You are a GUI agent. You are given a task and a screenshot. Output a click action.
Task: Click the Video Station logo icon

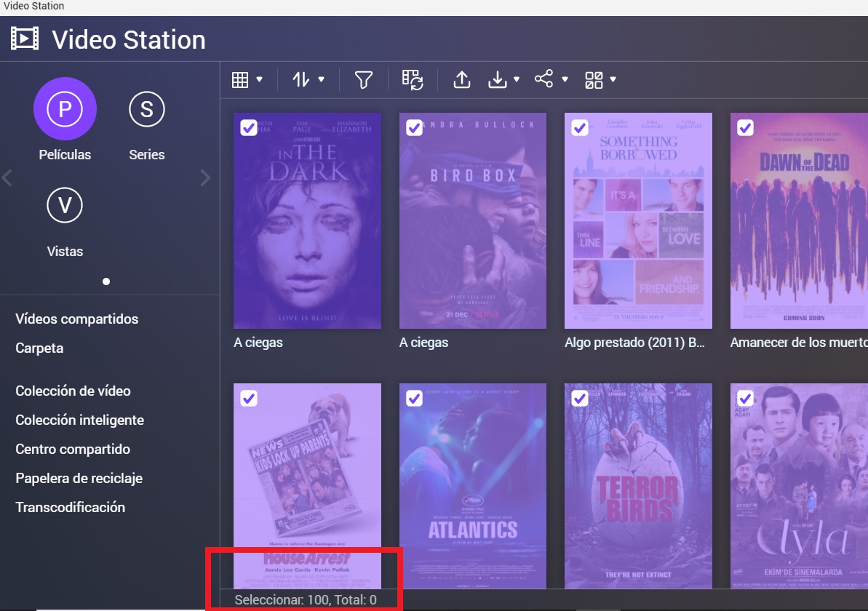25,39
